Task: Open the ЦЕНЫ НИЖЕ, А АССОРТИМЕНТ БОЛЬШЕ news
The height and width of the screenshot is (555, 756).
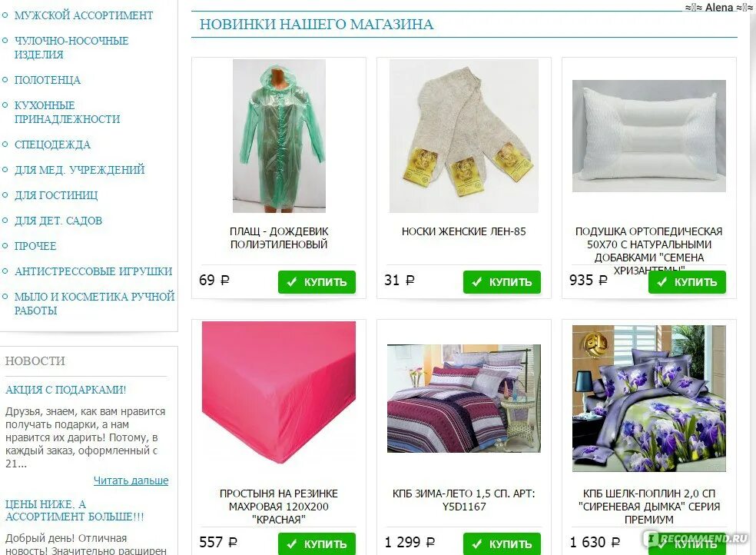Action: coord(75,510)
